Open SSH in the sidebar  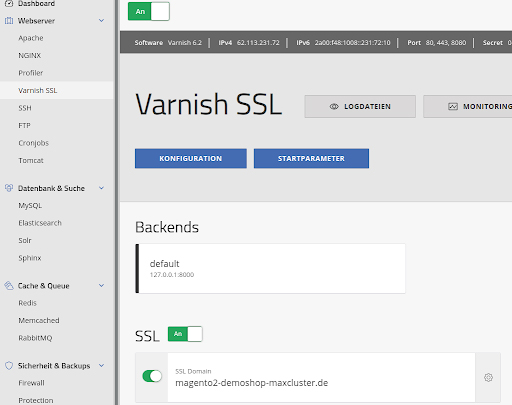tap(25, 108)
